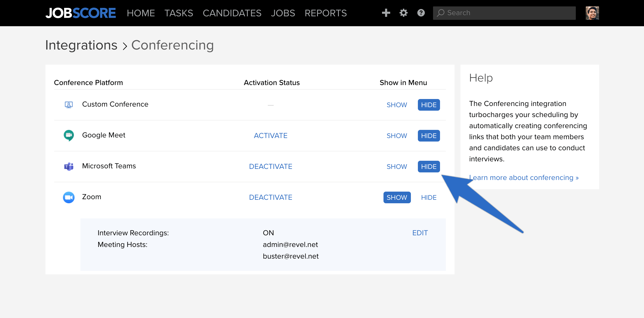Edit Zoom recording and host settings
Viewport: 644px width, 318px height.
coord(420,233)
